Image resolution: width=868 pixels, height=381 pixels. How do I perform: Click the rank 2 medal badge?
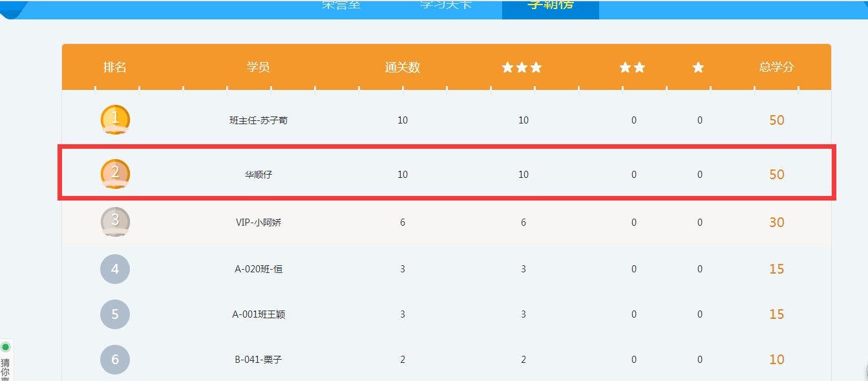[115, 173]
